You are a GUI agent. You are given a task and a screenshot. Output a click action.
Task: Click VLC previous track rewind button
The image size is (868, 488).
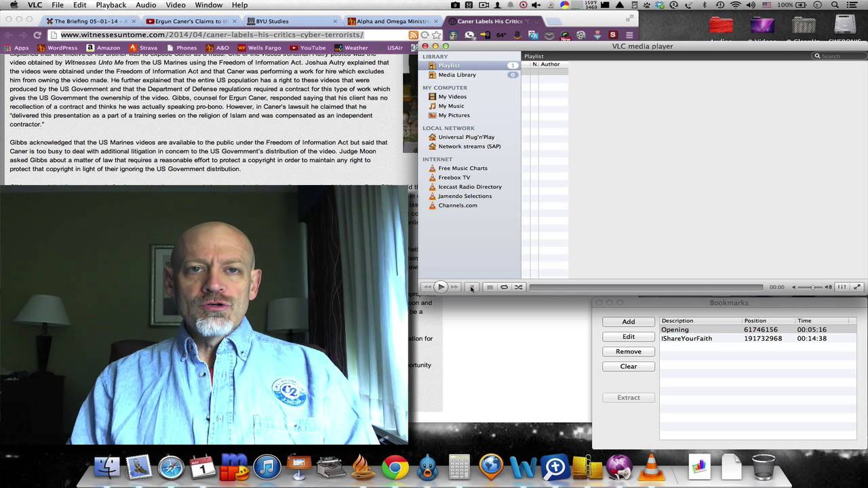tap(427, 287)
